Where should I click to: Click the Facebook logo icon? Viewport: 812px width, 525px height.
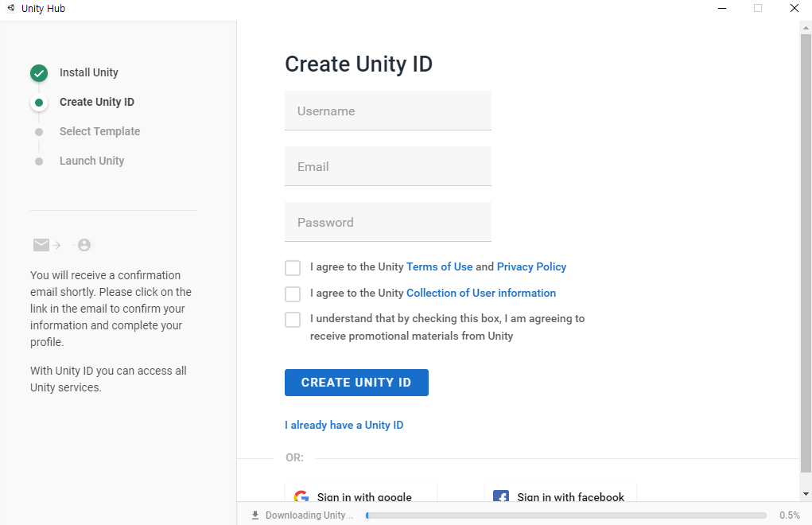[501, 496]
